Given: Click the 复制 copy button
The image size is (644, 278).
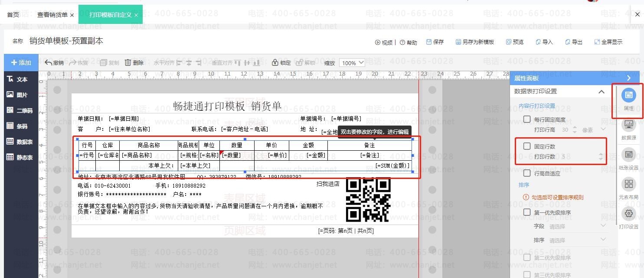Looking at the screenshot, I should pyautogui.click(x=109, y=63).
